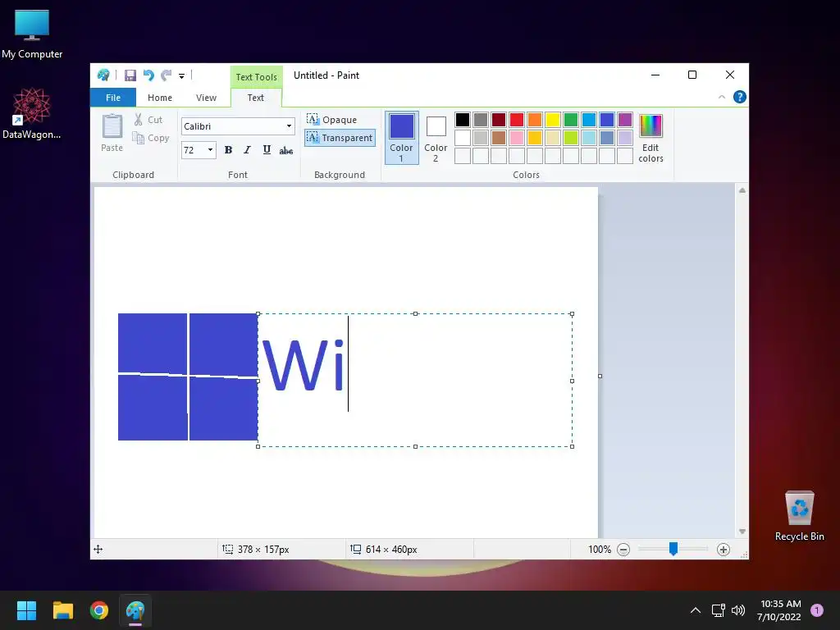Pick the black color swatch
The width and height of the screenshot is (840, 630).
pyautogui.click(x=463, y=120)
